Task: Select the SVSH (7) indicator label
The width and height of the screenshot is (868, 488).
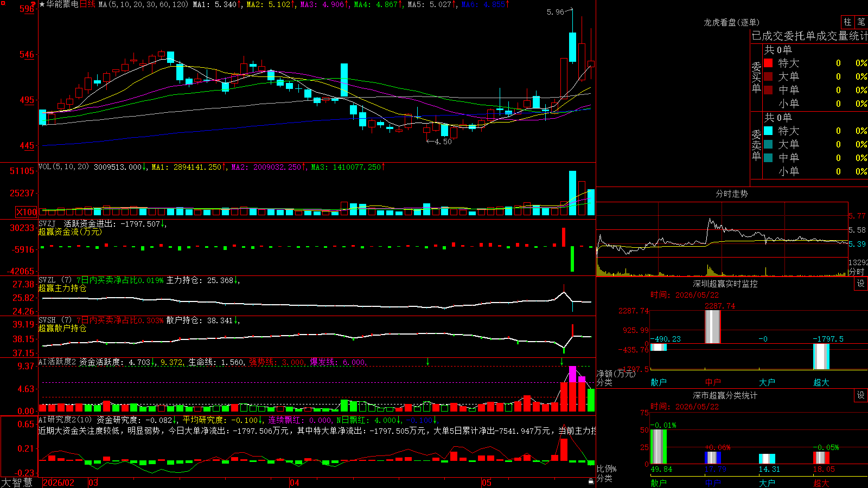Action: (55, 320)
